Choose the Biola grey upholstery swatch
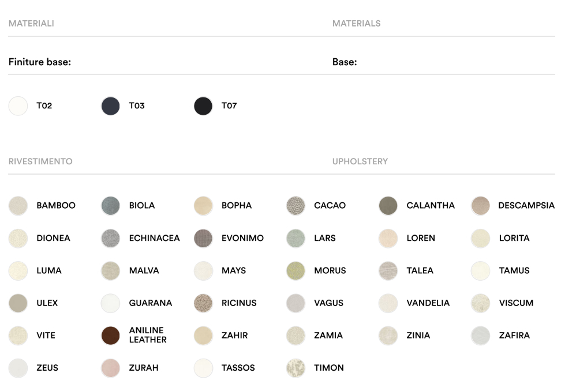Image resolution: width=561 pixels, height=392 pixels. point(110,206)
